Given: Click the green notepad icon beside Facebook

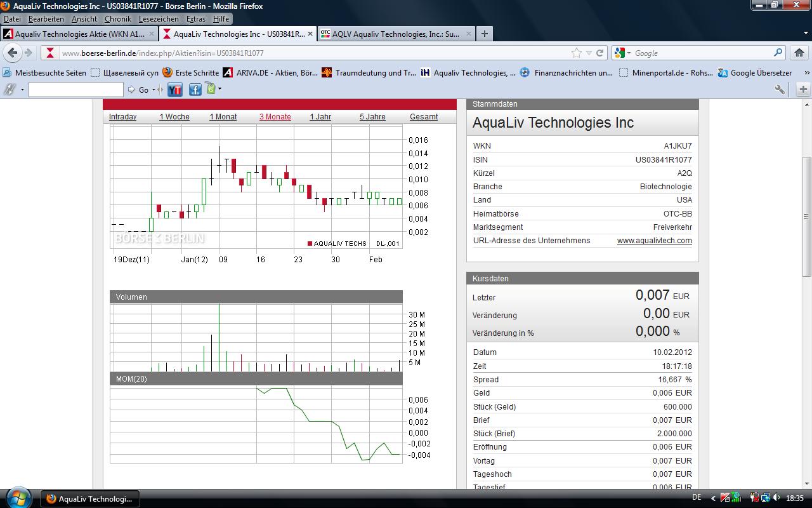Looking at the screenshot, I should click(210, 90).
